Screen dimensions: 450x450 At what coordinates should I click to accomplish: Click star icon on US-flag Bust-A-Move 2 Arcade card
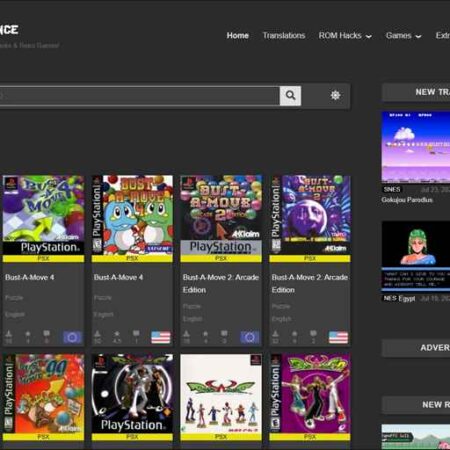[x=295, y=334]
